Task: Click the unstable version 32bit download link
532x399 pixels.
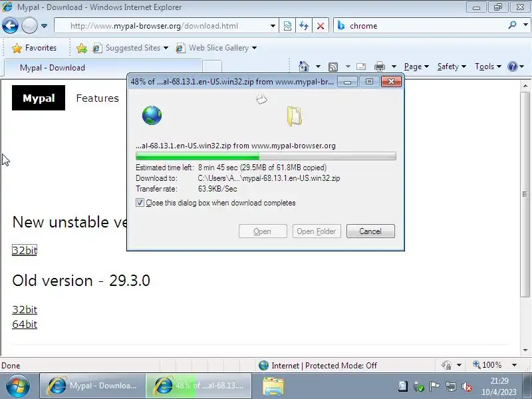Action: tap(25, 250)
